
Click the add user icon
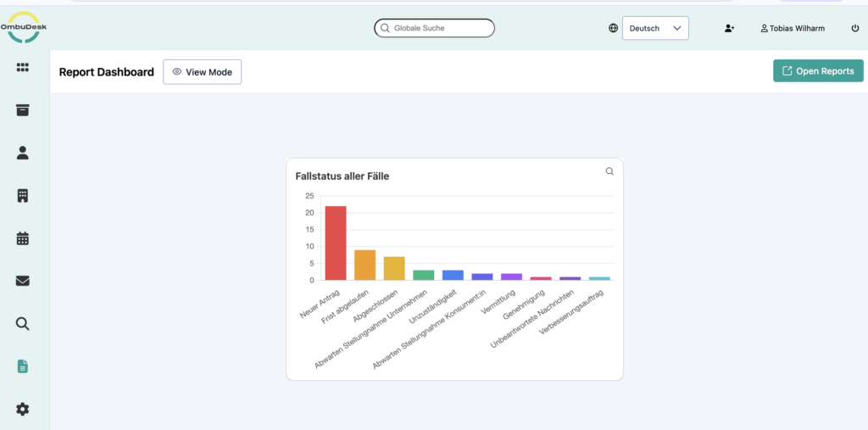729,28
